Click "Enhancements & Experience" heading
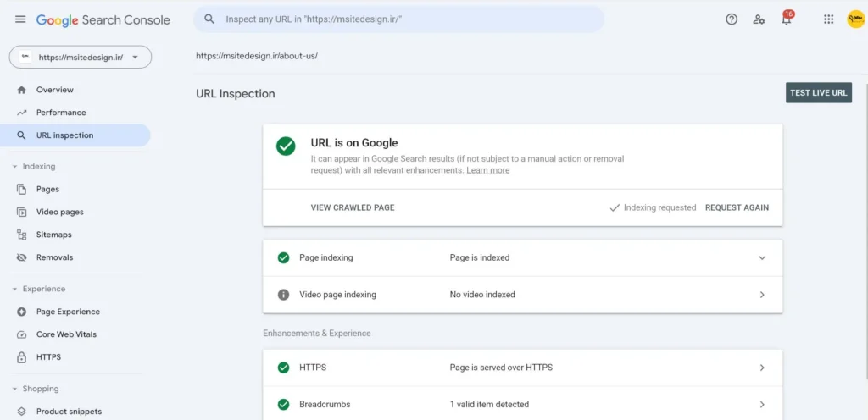 317,334
